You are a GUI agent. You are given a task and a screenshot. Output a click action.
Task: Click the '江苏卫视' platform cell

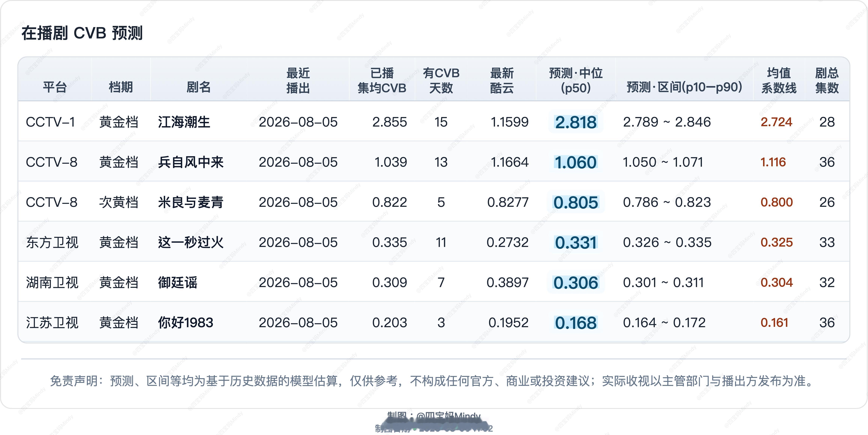point(52,322)
